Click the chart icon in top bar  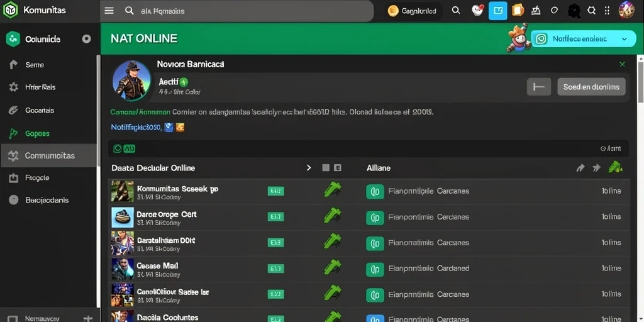tap(536, 11)
